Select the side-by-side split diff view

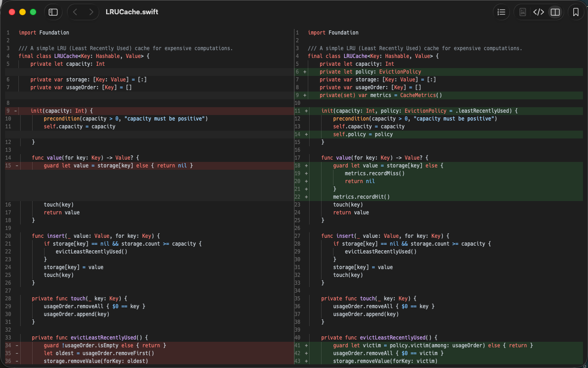(555, 12)
